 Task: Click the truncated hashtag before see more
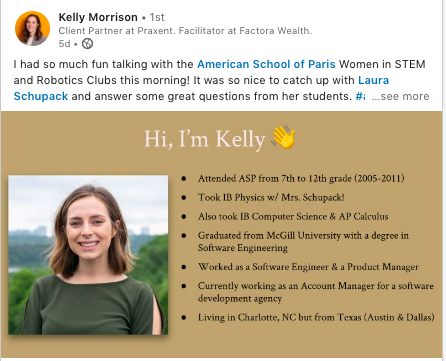(x=360, y=96)
